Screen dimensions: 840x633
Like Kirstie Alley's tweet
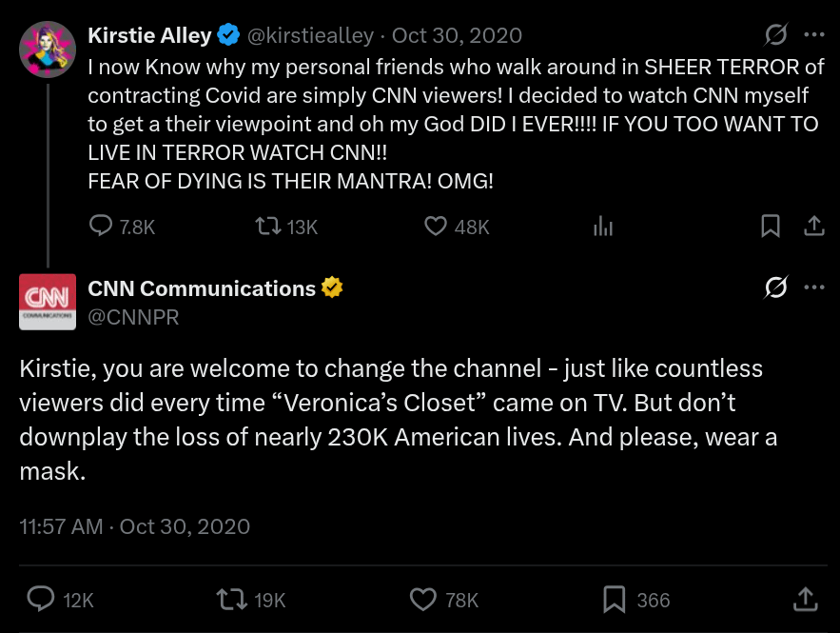[436, 227]
